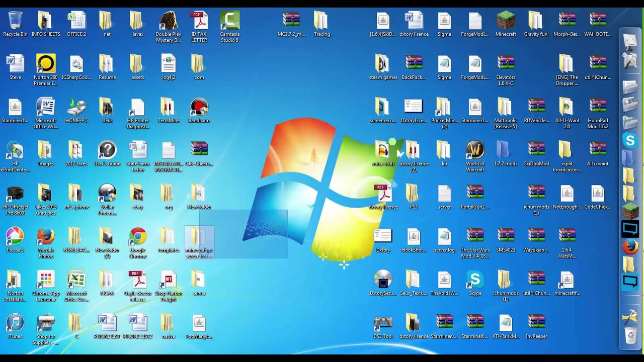The width and height of the screenshot is (644, 362).
Task: Open Double Play Mystery game icon
Action: pos(169,27)
